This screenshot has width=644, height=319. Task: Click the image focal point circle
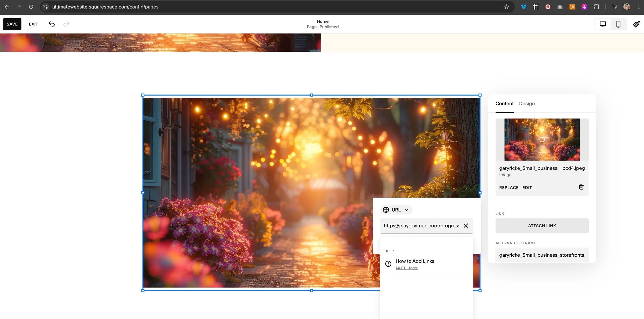(542, 140)
